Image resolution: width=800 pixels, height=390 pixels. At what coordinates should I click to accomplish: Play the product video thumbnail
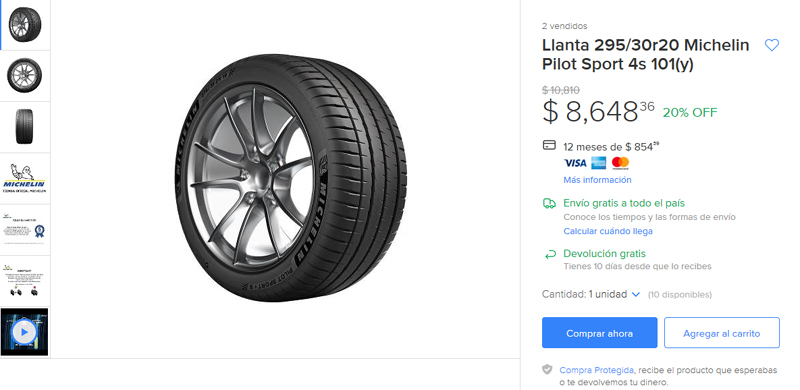24,332
